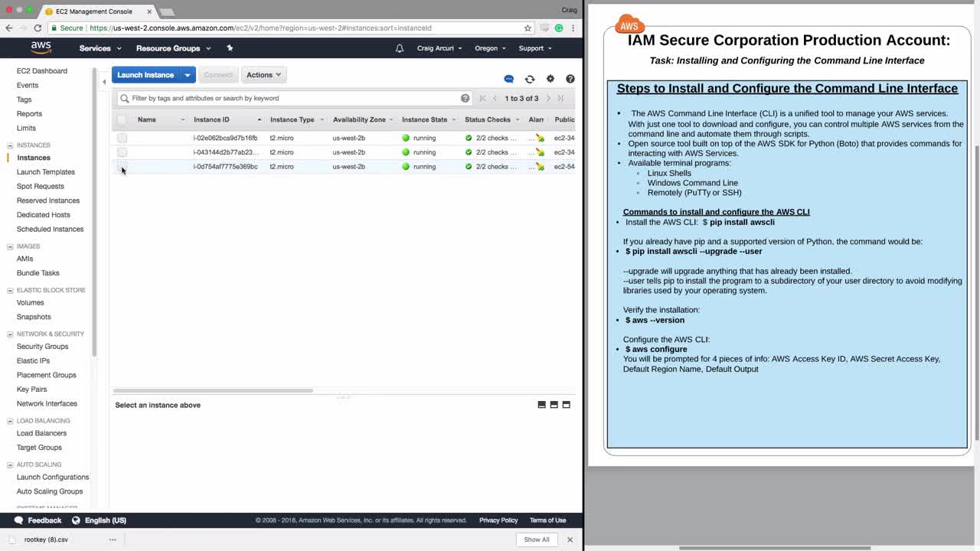Viewport: 980px width, 551px height.
Task: Select all instances with the header checkbox
Action: 122,119
